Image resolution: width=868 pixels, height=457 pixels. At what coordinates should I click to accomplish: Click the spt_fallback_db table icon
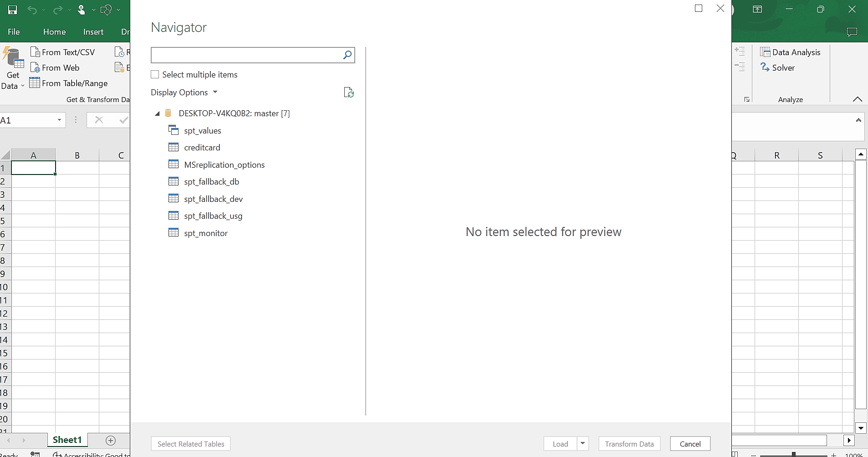pyautogui.click(x=174, y=181)
